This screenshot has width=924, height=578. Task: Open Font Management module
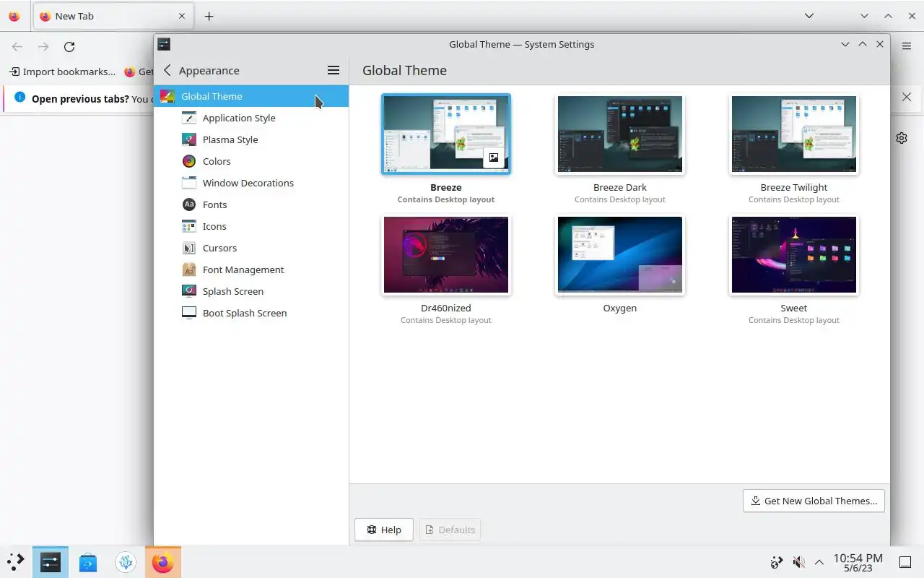(x=251, y=269)
